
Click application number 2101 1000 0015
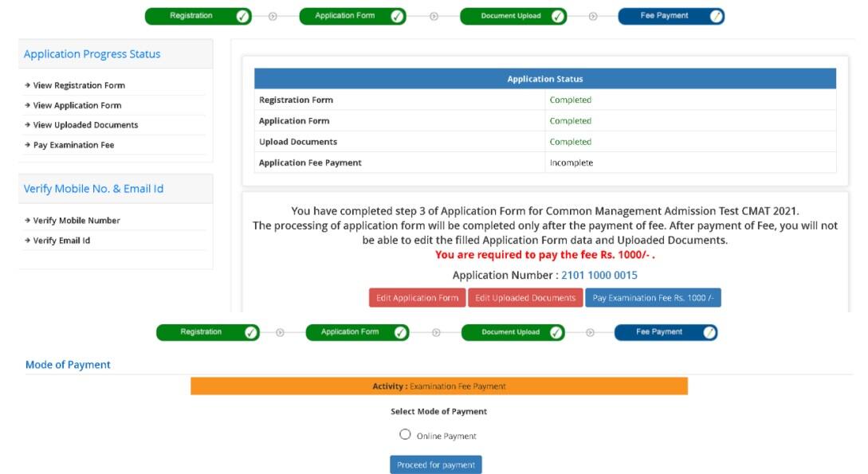click(x=599, y=275)
